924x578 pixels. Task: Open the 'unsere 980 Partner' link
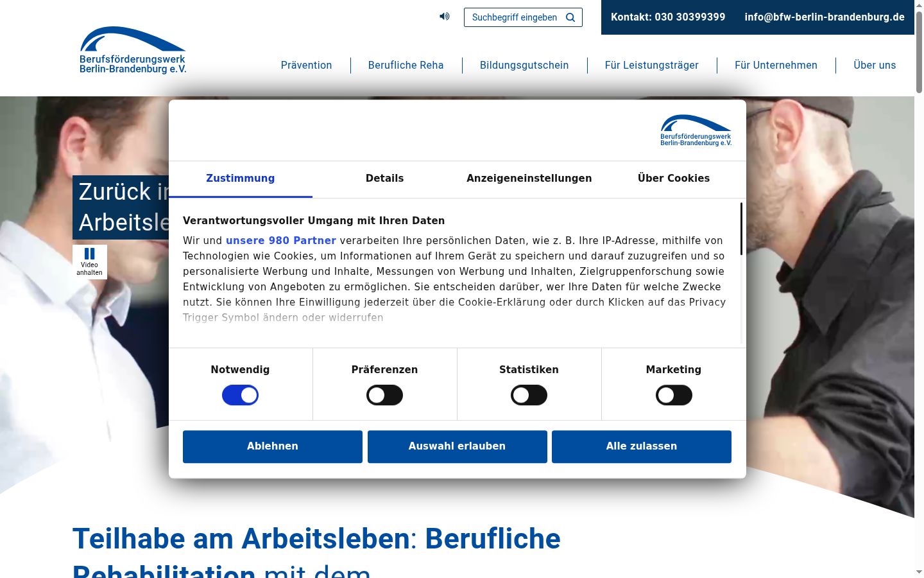pyautogui.click(x=281, y=241)
